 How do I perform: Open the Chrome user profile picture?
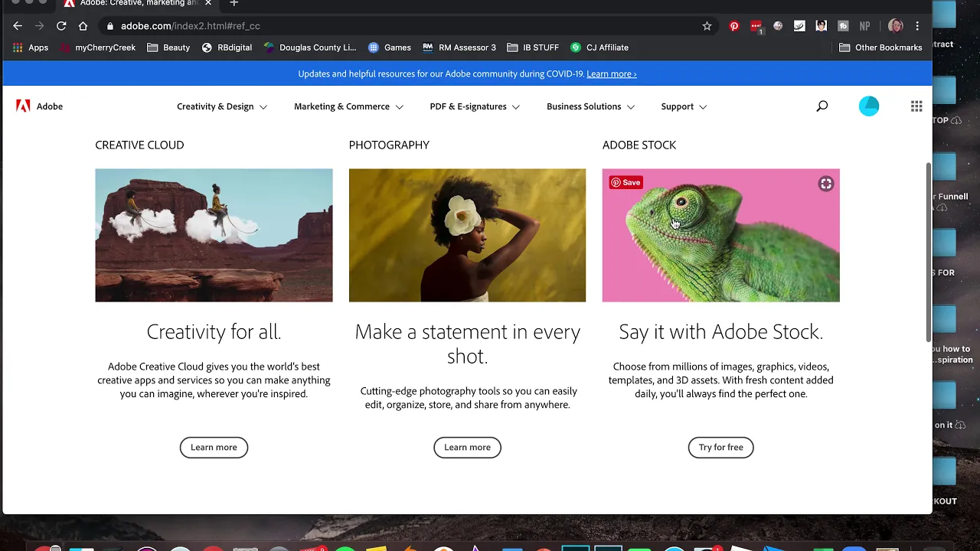(x=895, y=26)
